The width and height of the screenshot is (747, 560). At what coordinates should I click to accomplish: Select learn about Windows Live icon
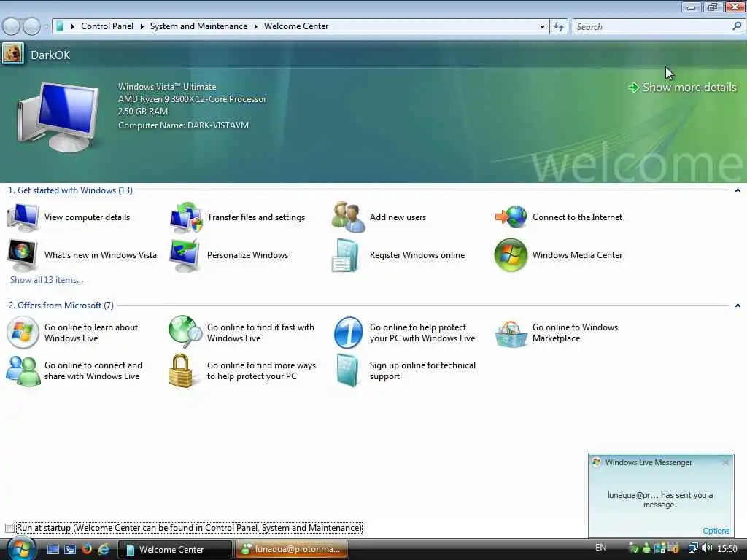[x=23, y=332]
